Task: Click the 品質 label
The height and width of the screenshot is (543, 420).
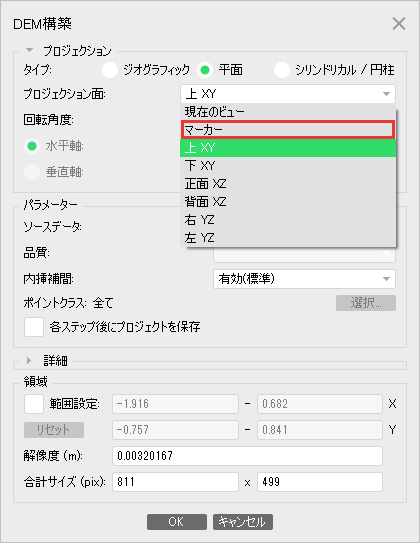Action: point(36,253)
